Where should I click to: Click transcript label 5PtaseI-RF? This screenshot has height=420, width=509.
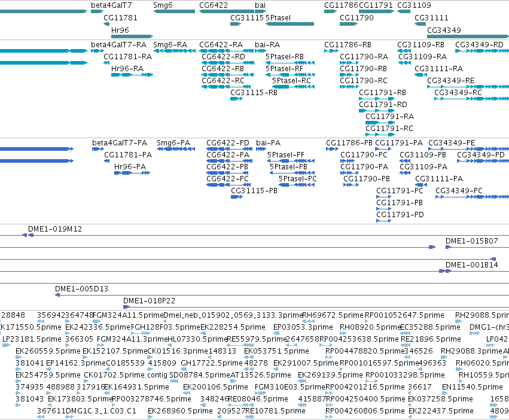(284, 69)
